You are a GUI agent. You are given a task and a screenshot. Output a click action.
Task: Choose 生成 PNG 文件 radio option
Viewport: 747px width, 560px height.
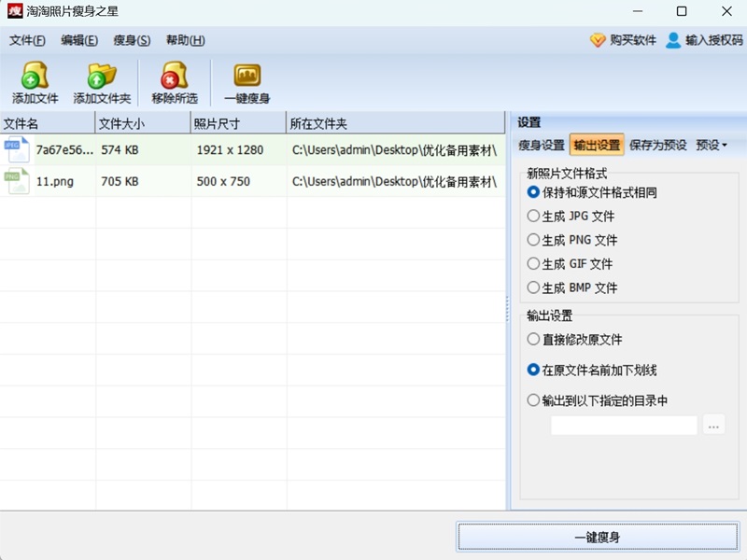coord(533,240)
